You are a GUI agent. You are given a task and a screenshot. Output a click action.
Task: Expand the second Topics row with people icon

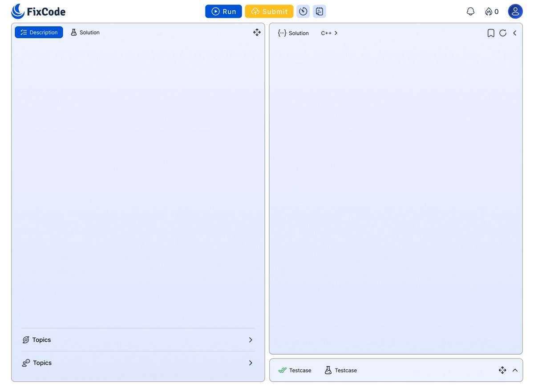pos(138,363)
